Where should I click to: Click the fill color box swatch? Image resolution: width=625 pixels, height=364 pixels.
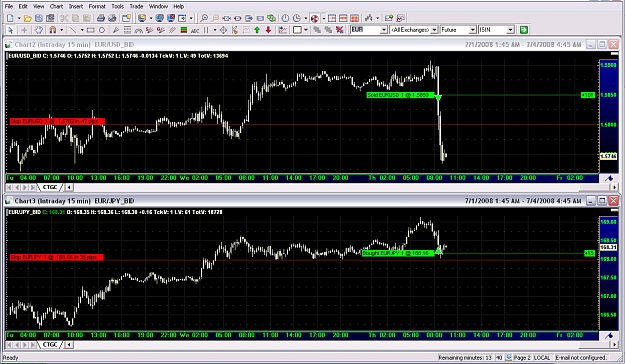pos(297,30)
